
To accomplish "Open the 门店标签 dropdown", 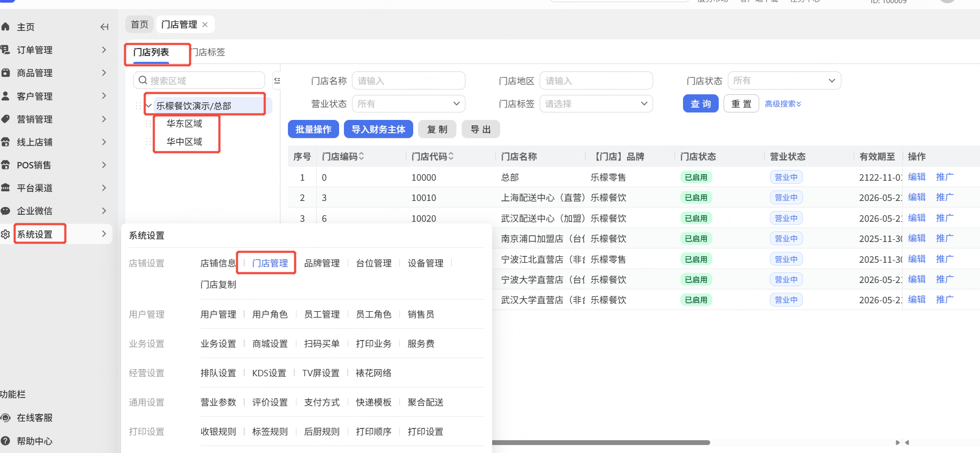I will click(x=596, y=104).
